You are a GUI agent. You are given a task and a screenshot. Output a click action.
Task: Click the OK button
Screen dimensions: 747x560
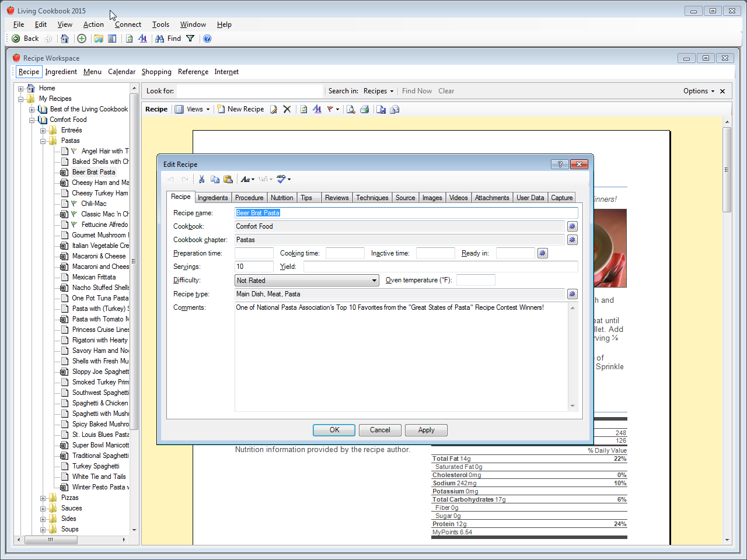point(334,430)
